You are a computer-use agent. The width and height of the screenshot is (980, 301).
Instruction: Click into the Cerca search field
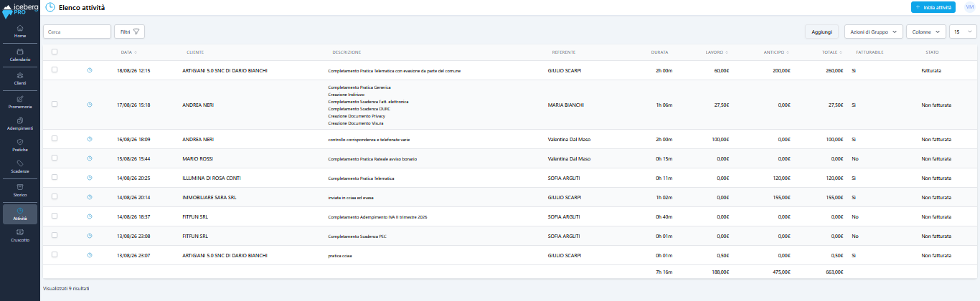[x=77, y=32]
